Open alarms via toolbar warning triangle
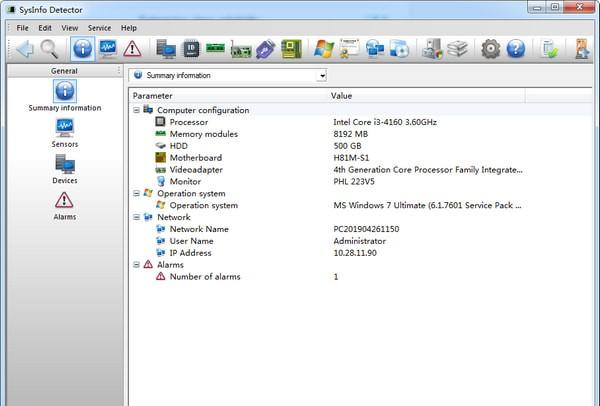 pyautogui.click(x=132, y=49)
